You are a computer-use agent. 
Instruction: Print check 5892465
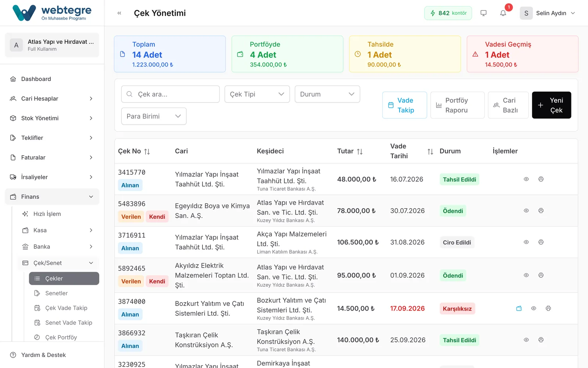541,275
